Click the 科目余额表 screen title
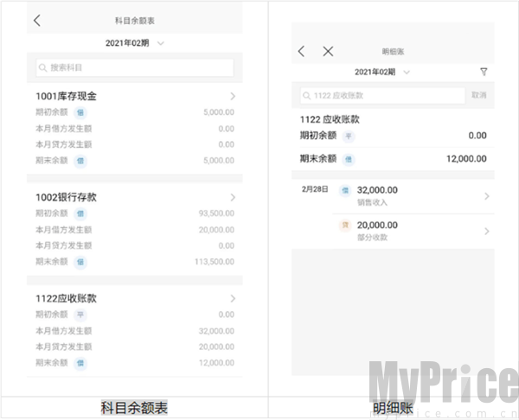Viewport: 519px width, 420px height. [x=135, y=21]
